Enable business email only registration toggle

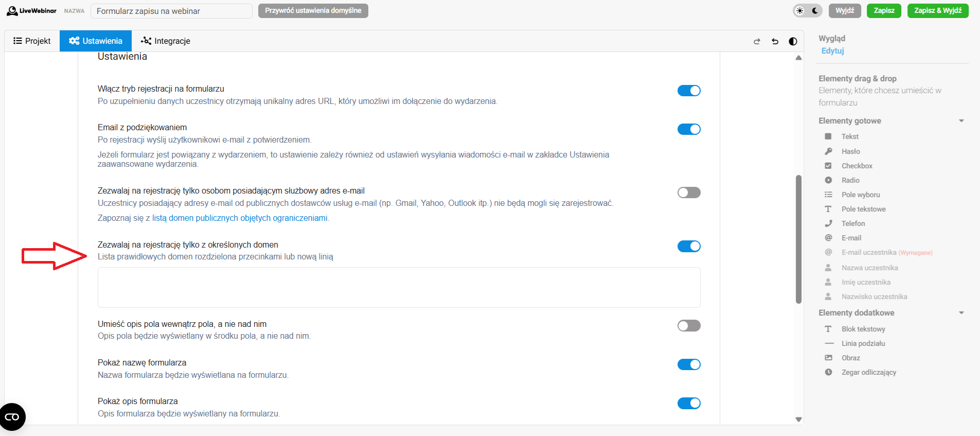pyautogui.click(x=689, y=193)
